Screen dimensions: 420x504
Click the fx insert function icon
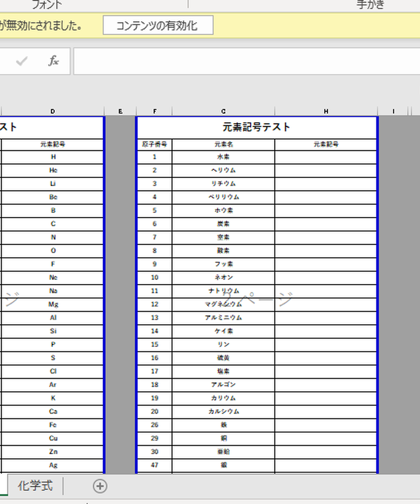pos(53,60)
